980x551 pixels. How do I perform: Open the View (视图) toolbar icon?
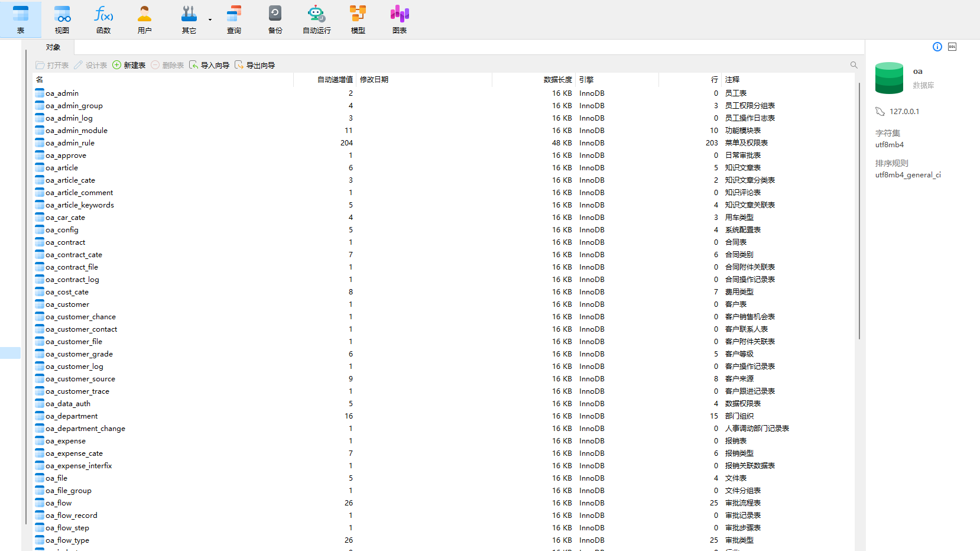(x=62, y=20)
